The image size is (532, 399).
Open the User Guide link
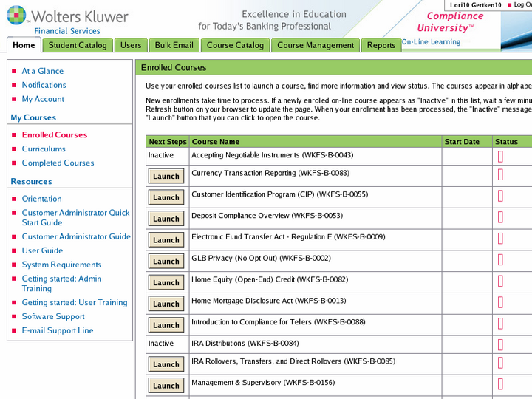[42, 250]
